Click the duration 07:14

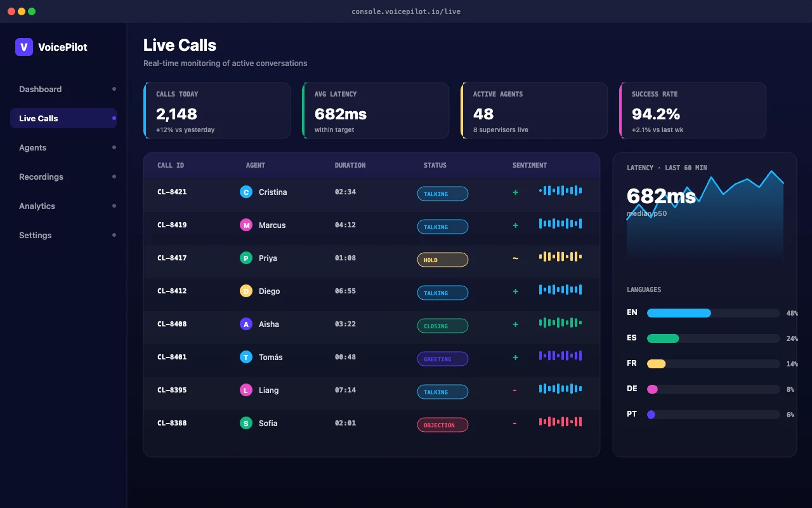coord(345,390)
